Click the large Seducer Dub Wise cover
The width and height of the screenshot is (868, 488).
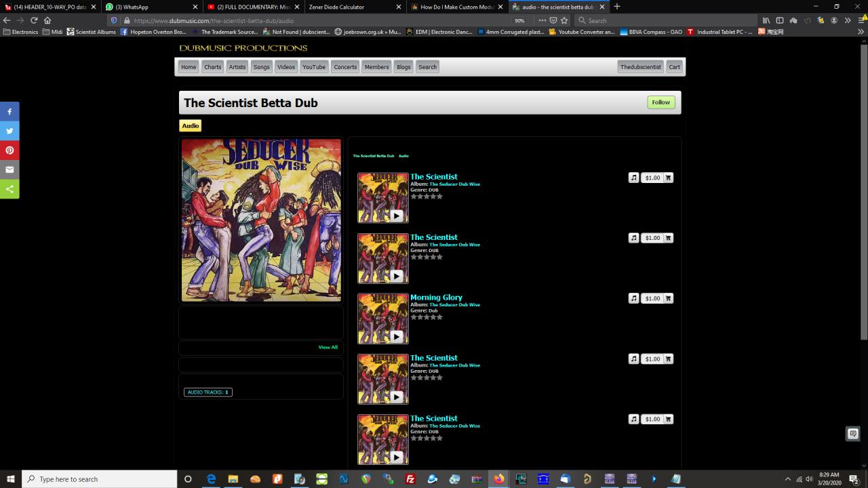tap(261, 220)
